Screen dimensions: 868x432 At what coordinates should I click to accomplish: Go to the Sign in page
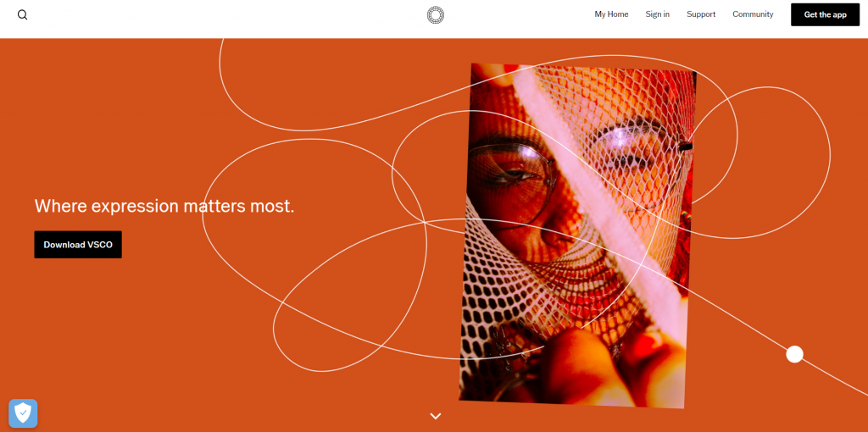click(x=657, y=14)
